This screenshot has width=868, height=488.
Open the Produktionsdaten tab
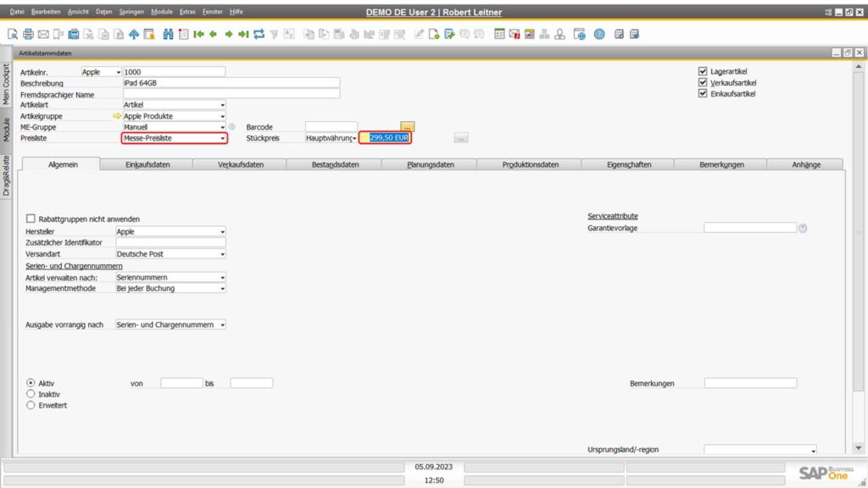(x=530, y=164)
